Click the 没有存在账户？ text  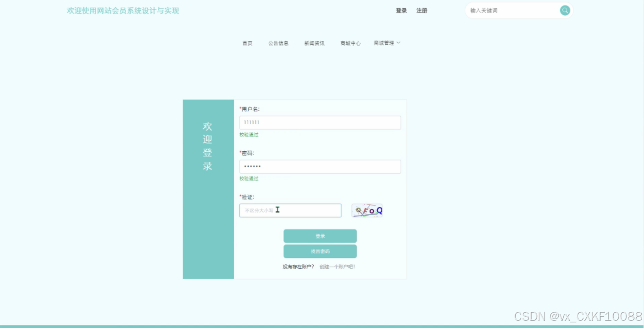pyautogui.click(x=298, y=267)
